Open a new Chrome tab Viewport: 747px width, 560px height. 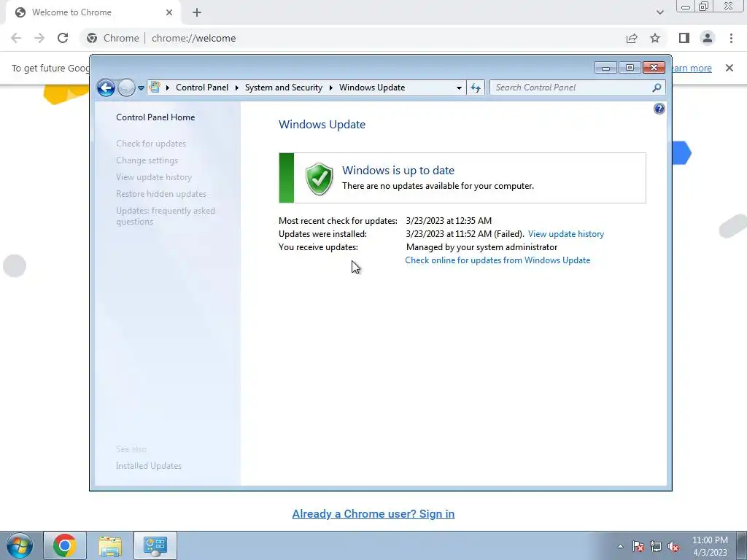[x=197, y=12]
